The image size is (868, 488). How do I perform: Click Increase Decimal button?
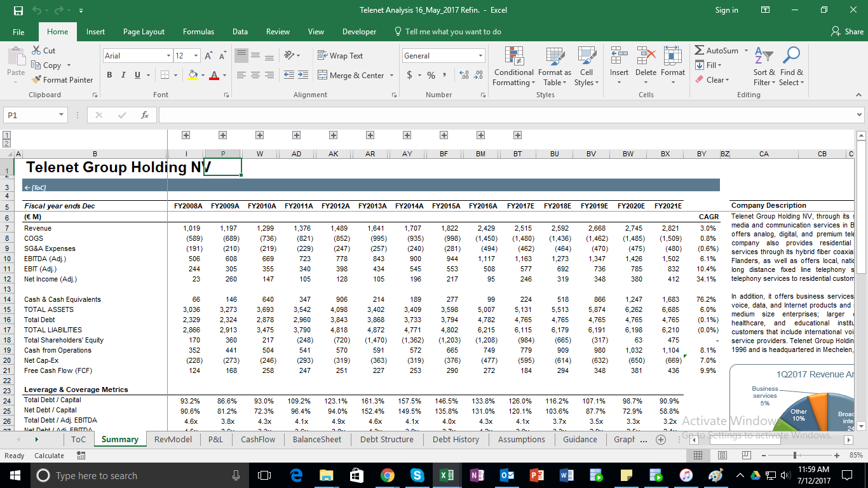pos(463,75)
